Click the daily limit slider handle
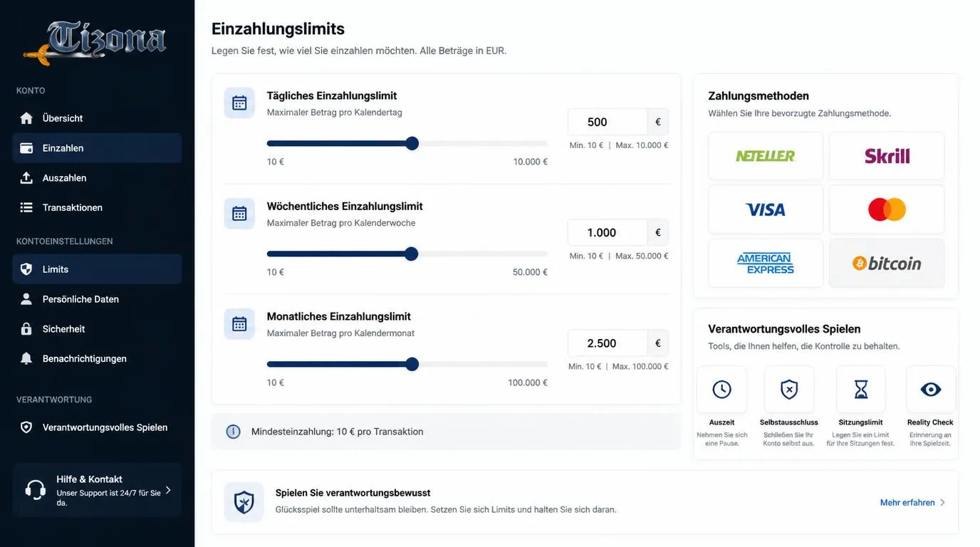 tap(412, 143)
